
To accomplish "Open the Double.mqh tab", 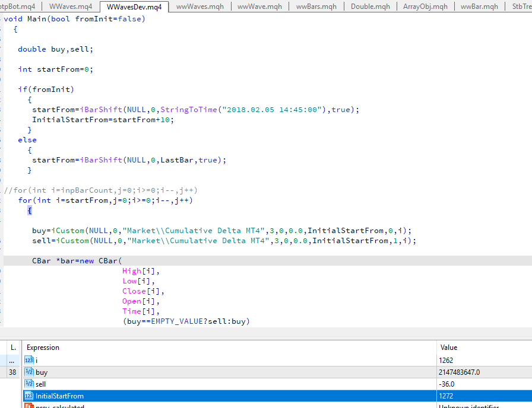I will click(x=370, y=7).
